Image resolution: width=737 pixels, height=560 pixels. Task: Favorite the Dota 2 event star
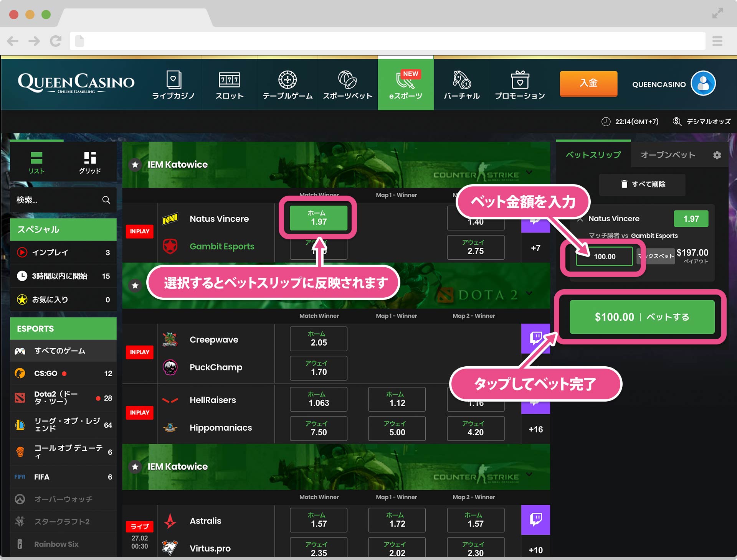(x=135, y=285)
